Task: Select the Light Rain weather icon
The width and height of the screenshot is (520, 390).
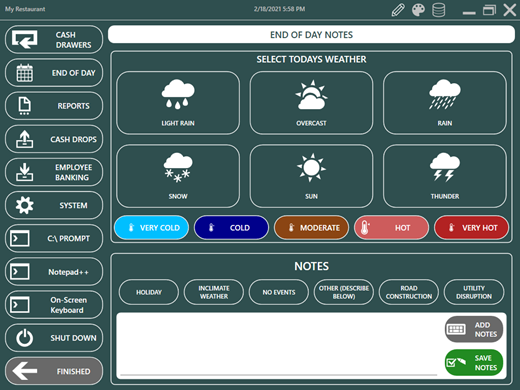Action: pos(178,103)
